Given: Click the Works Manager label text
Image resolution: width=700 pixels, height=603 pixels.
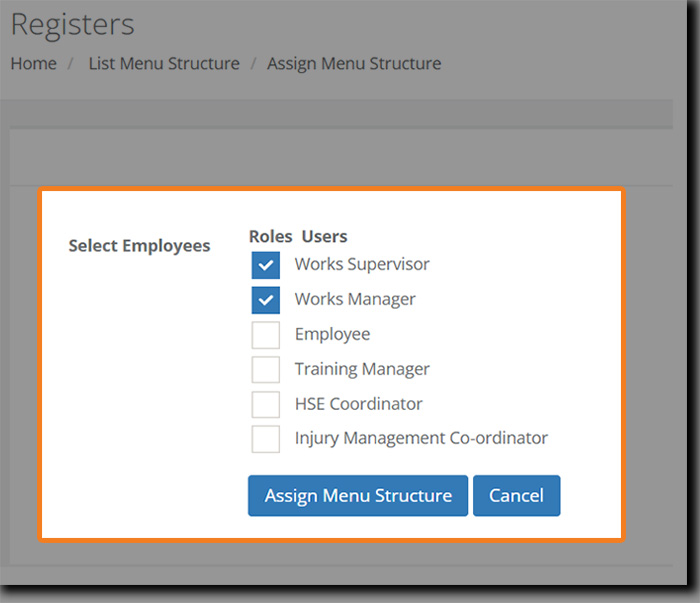Looking at the screenshot, I should coord(355,299).
